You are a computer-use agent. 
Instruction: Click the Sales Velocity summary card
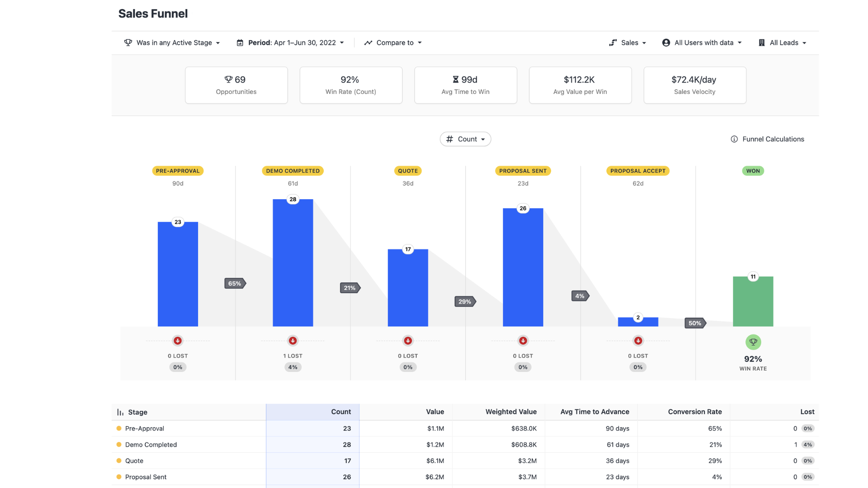click(x=695, y=85)
